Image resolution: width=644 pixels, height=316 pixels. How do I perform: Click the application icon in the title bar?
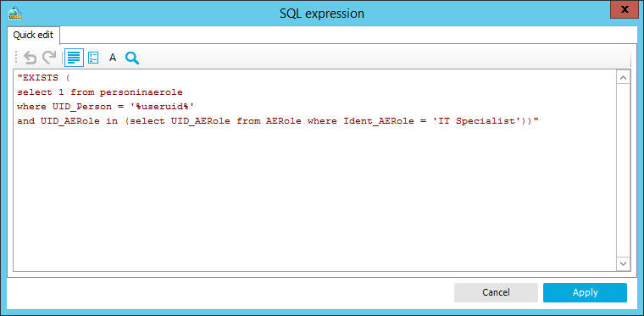coord(14,14)
